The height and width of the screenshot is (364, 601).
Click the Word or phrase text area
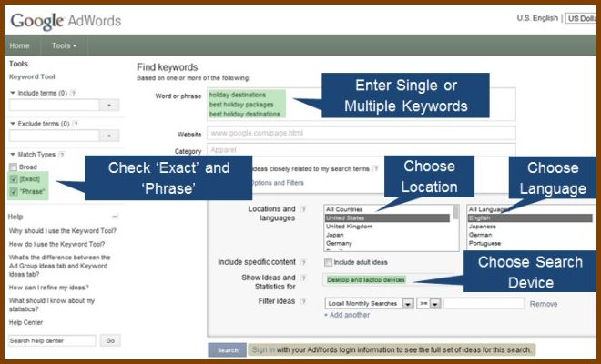[x=362, y=105]
